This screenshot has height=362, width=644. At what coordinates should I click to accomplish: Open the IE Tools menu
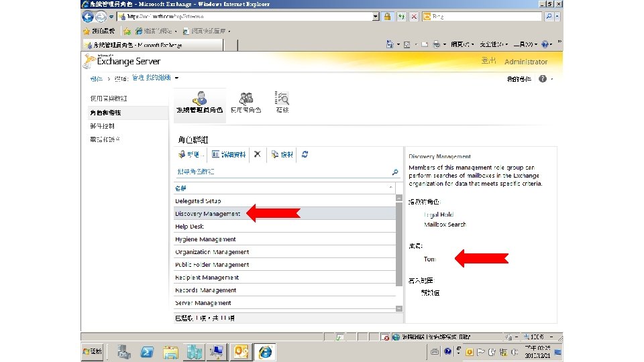click(526, 44)
